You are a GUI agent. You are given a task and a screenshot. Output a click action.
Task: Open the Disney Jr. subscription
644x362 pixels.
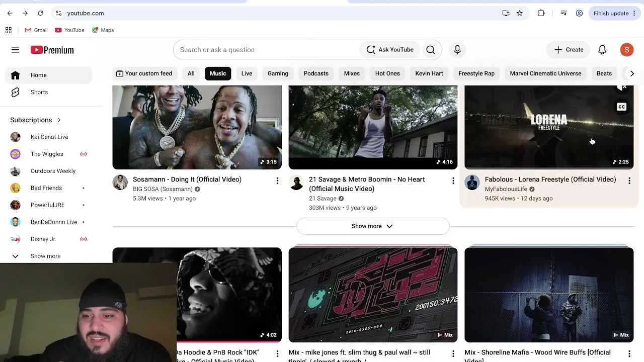pos(49,239)
